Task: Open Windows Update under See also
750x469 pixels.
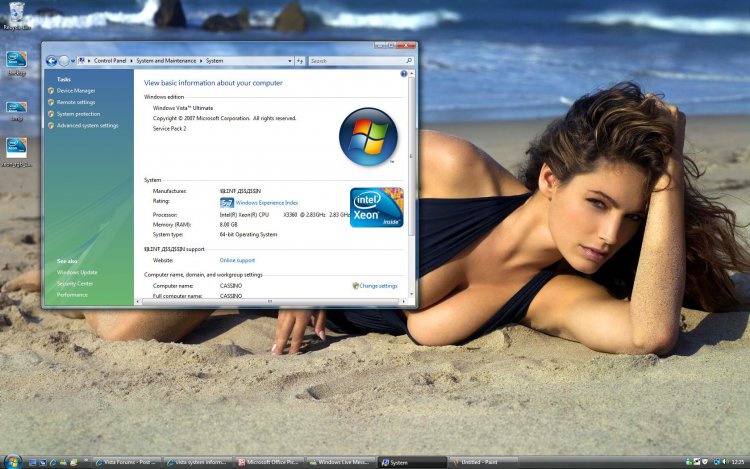Action: pyautogui.click(x=77, y=272)
